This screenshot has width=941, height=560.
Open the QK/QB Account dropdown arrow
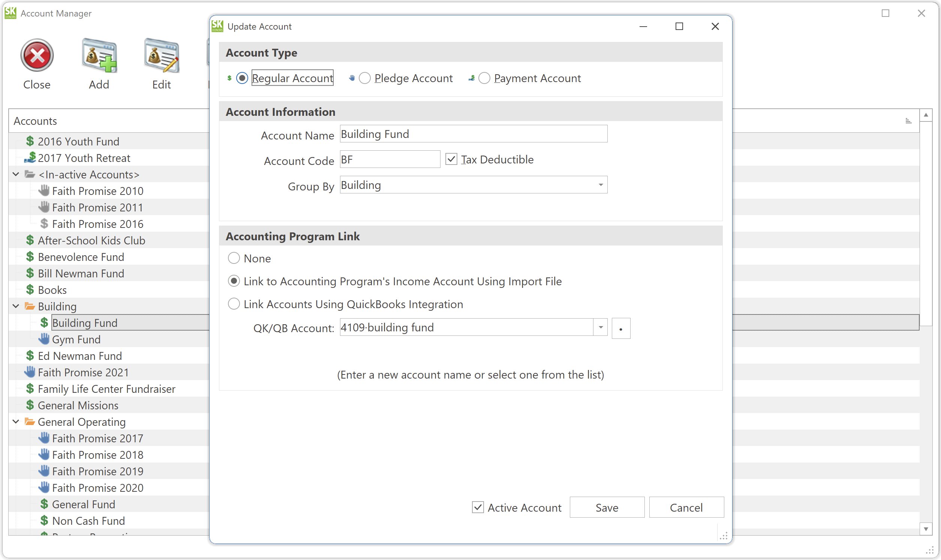(x=600, y=327)
